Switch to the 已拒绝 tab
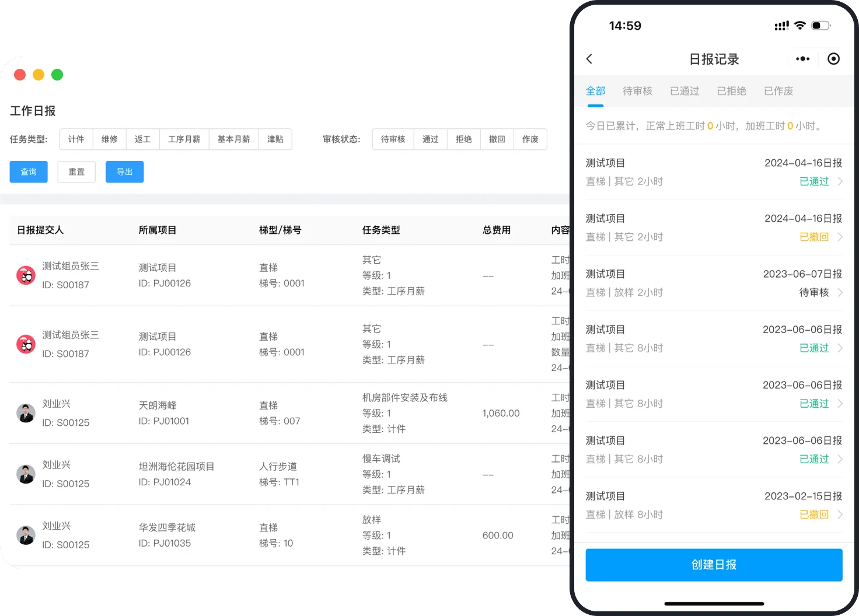The width and height of the screenshot is (859, 616). click(x=731, y=91)
